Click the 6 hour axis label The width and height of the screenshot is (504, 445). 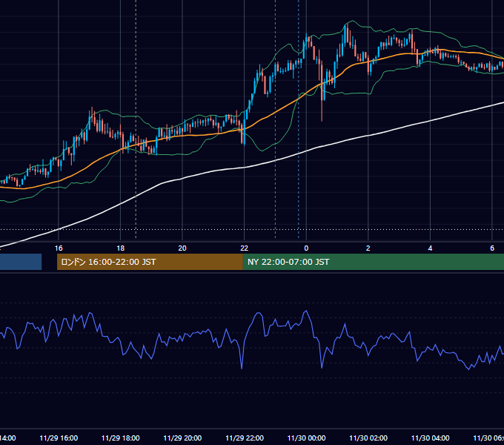pyautogui.click(x=492, y=248)
